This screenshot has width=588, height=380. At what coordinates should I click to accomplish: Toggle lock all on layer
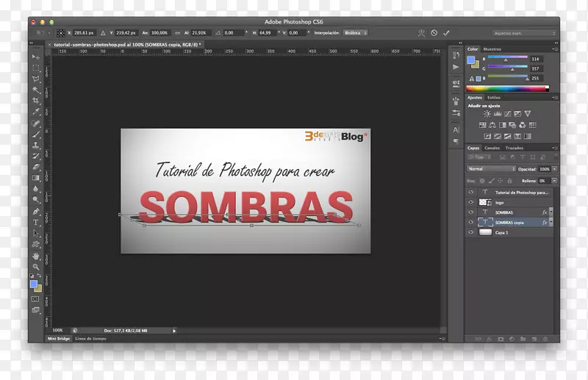click(509, 181)
